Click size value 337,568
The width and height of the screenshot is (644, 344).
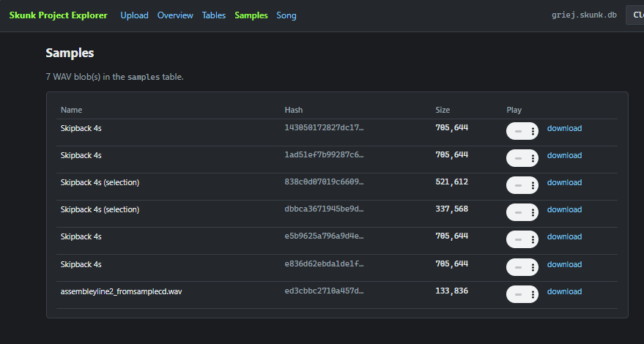pos(452,209)
